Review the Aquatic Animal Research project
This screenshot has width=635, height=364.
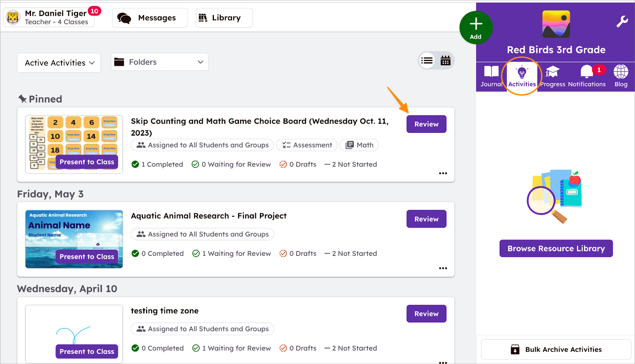[x=426, y=219]
